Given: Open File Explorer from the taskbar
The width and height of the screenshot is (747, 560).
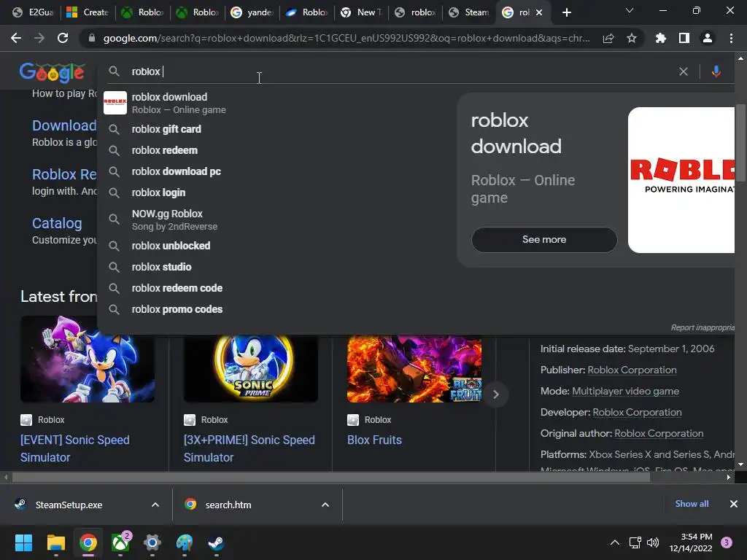Looking at the screenshot, I should [55, 542].
